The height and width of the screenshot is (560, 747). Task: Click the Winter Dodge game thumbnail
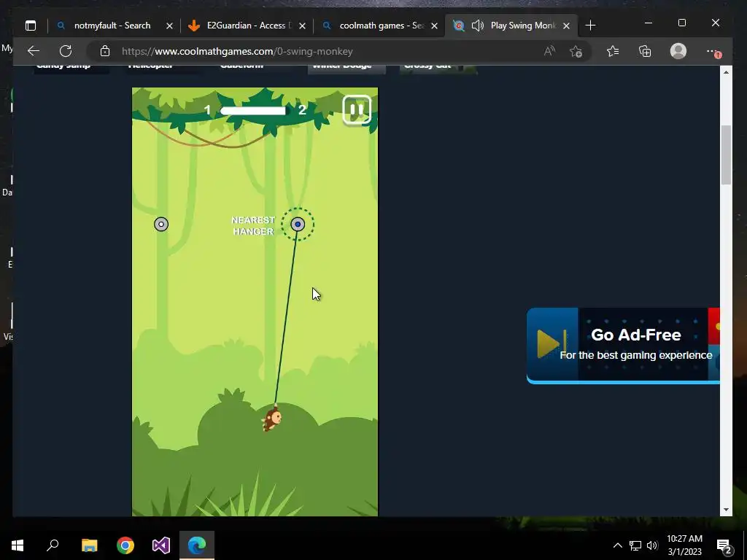(347, 69)
